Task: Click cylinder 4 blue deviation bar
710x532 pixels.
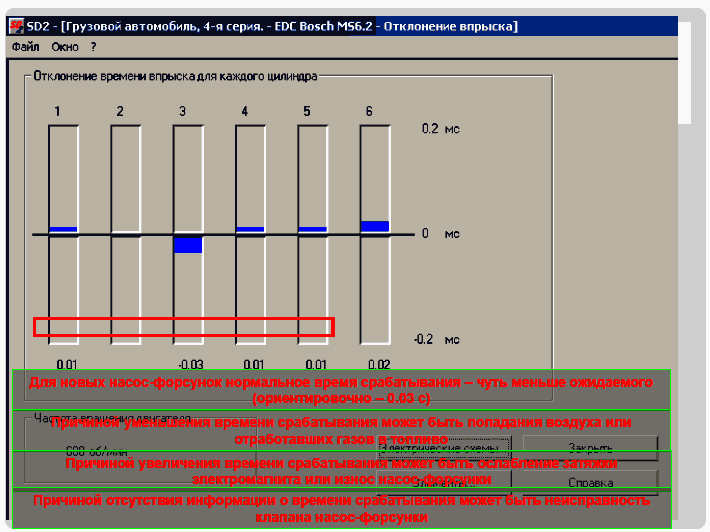Action: click(x=250, y=230)
